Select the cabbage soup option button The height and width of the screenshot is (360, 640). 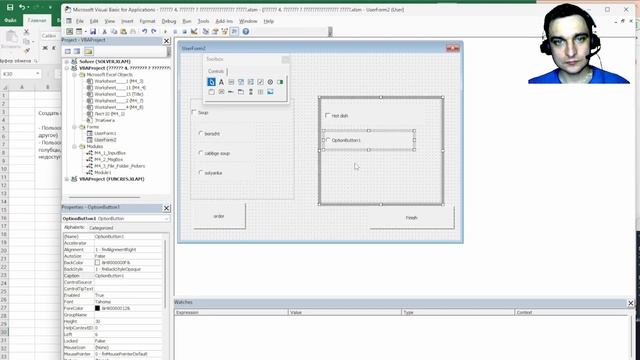click(x=201, y=153)
